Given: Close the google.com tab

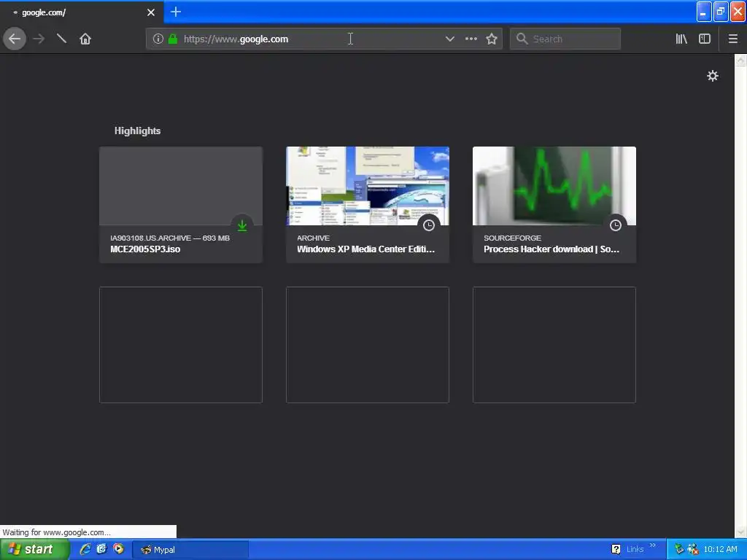Looking at the screenshot, I should coord(151,12).
